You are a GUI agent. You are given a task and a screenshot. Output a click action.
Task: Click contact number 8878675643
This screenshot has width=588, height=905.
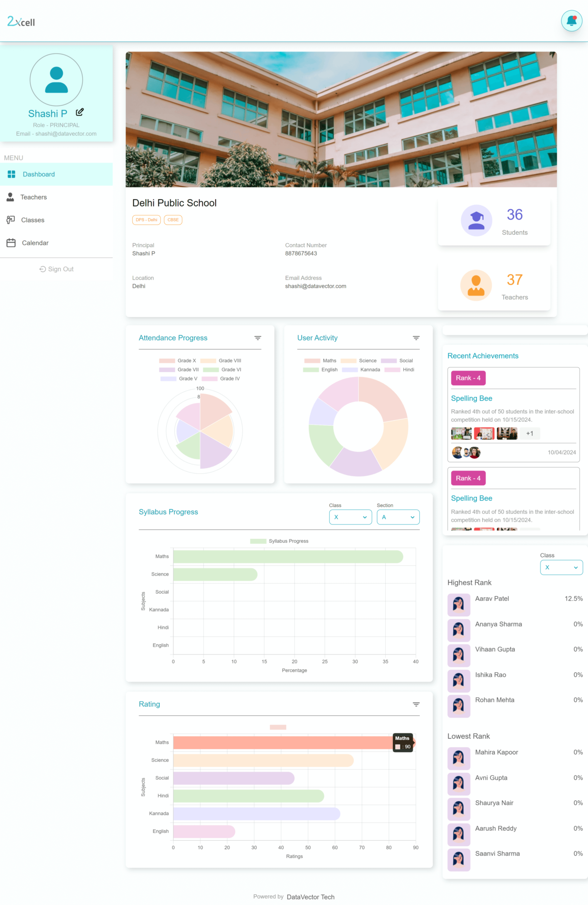(301, 253)
